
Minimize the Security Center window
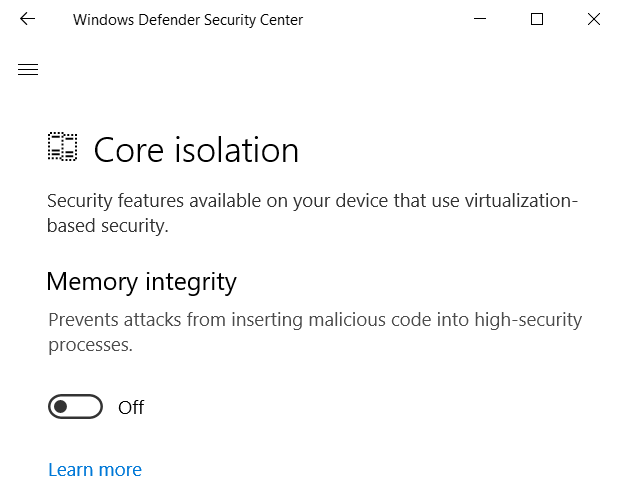point(480,19)
